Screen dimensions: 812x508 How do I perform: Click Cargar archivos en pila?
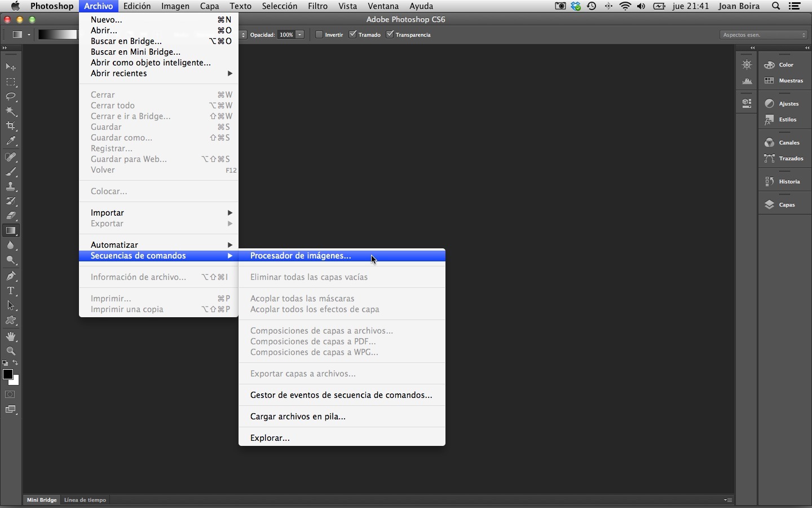click(x=298, y=417)
